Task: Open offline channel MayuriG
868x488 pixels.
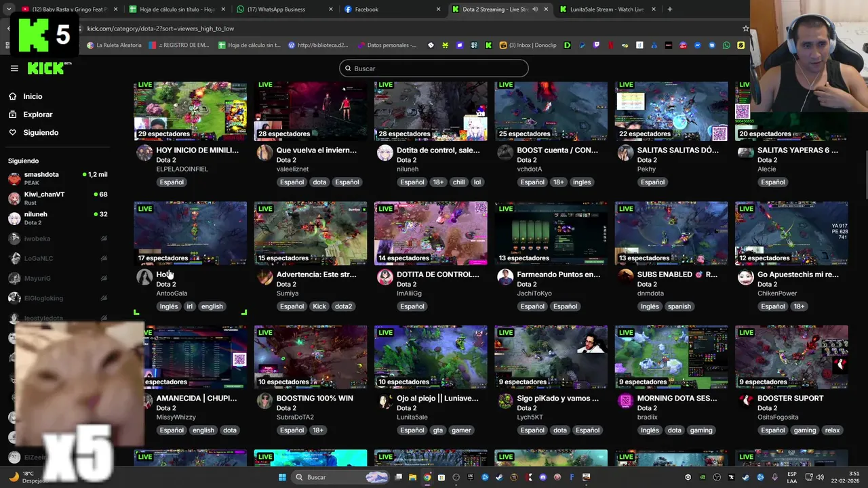Action: (x=58, y=278)
